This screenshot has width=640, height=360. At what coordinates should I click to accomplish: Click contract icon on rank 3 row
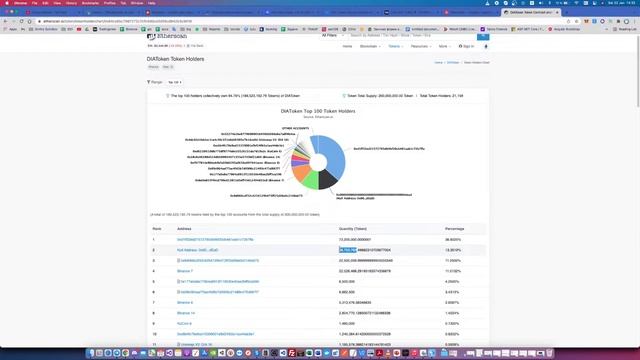[x=178, y=260]
